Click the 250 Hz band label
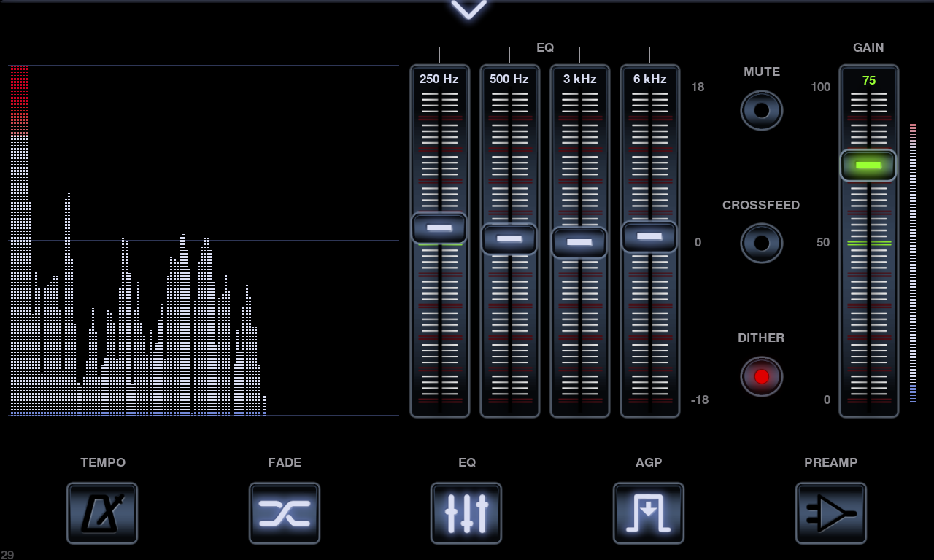This screenshot has width=934, height=560. pyautogui.click(x=439, y=79)
